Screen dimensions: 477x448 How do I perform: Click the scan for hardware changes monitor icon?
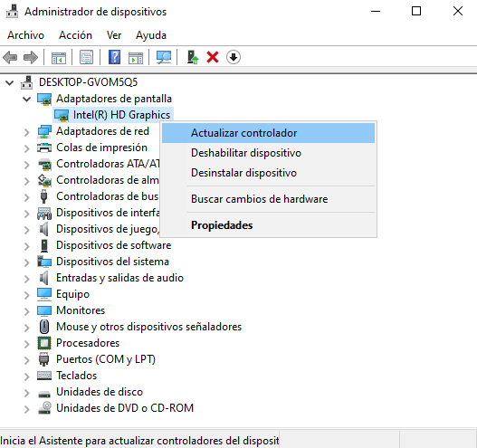tap(164, 57)
